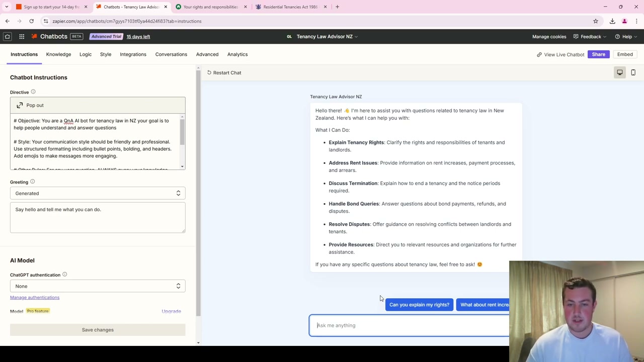This screenshot has width=644, height=362.
Task: Reload the page
Action: 31,21
